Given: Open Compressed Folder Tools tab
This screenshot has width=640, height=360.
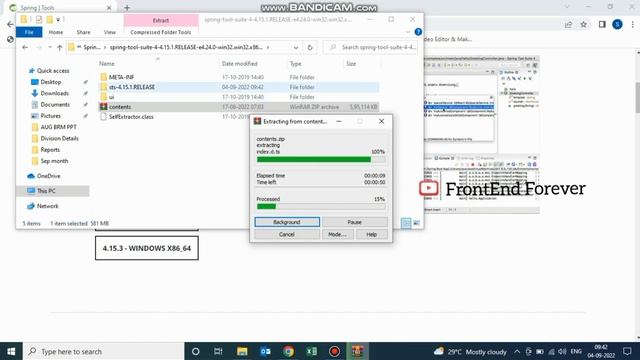Looking at the screenshot, I should [x=161, y=32].
